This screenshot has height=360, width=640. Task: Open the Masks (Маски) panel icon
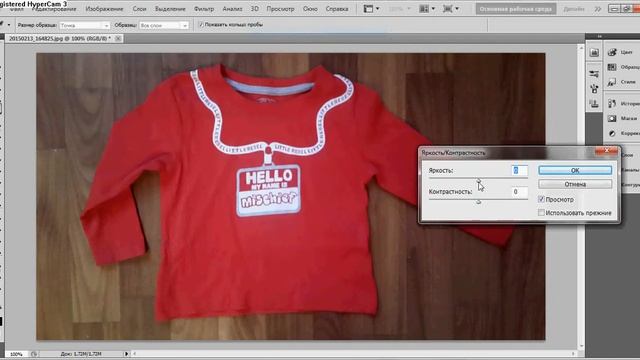click(612, 118)
